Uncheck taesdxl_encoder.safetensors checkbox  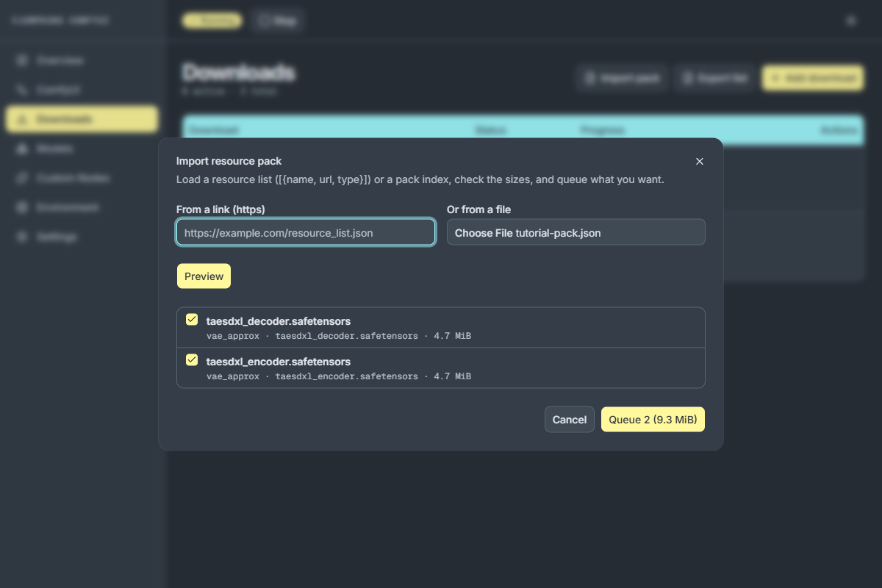(x=192, y=360)
